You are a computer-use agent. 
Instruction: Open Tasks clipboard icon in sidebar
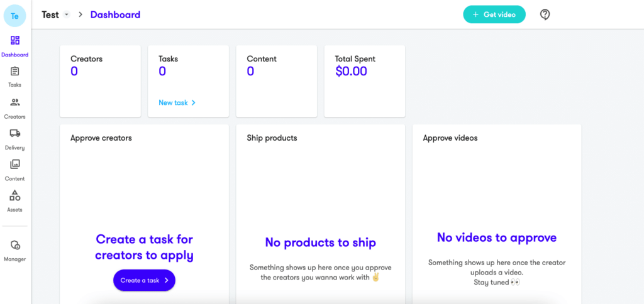coord(15,72)
